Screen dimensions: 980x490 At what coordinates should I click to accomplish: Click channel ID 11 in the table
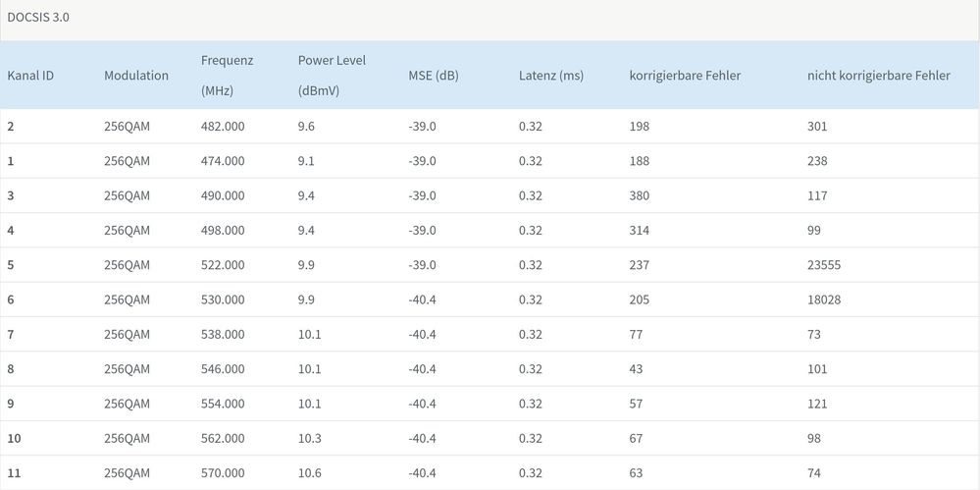[x=15, y=473]
